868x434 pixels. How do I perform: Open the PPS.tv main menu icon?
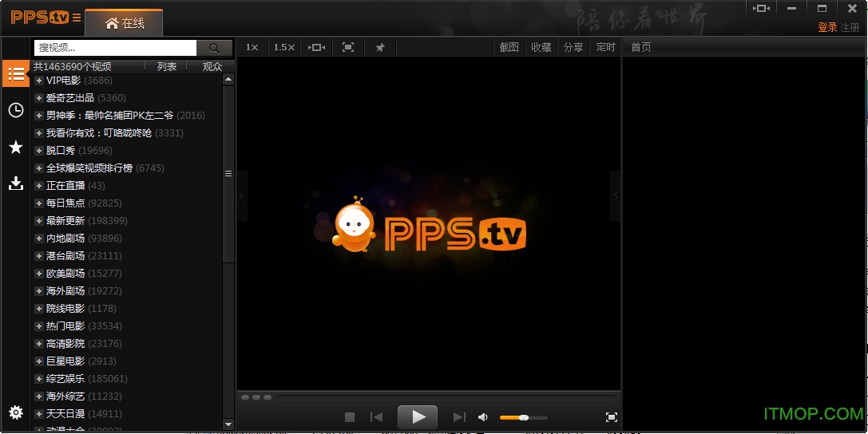click(x=77, y=18)
